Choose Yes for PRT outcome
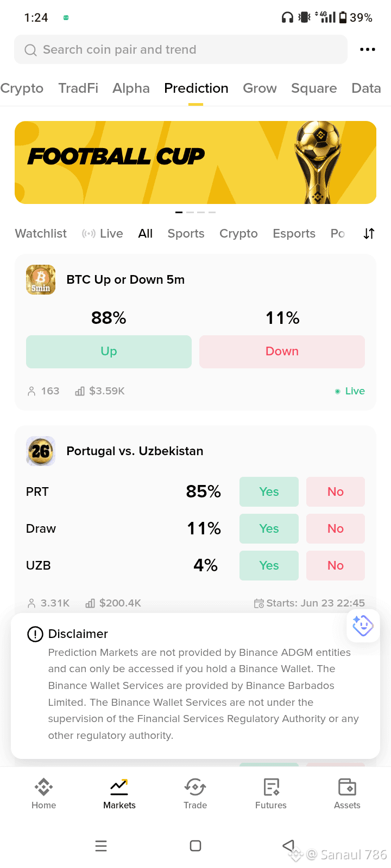This screenshot has height=868, width=391. pyautogui.click(x=269, y=492)
